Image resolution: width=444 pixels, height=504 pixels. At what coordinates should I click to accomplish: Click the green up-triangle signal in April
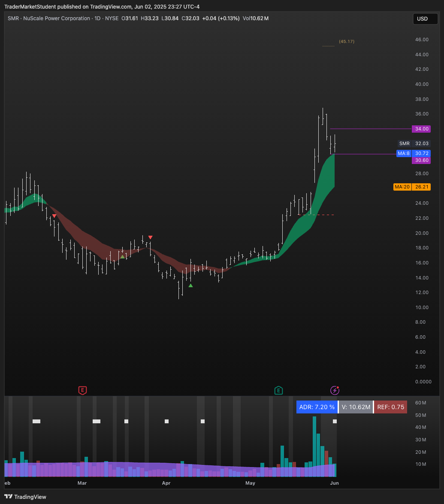[x=190, y=285]
